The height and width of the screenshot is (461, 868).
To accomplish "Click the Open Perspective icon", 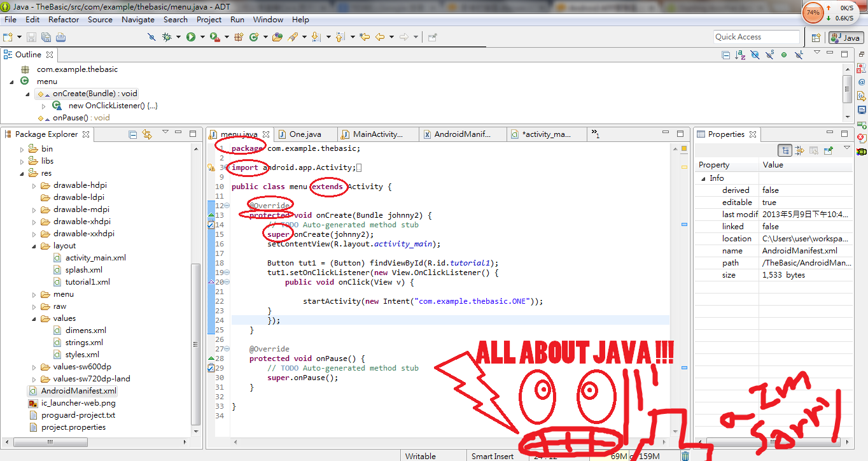I will pyautogui.click(x=815, y=38).
